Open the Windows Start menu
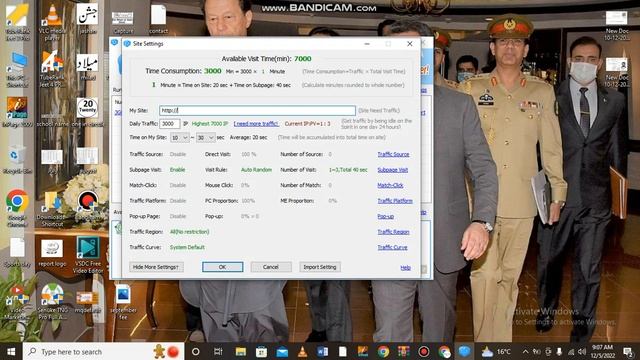This screenshot has height=360, width=640. pos(11,351)
